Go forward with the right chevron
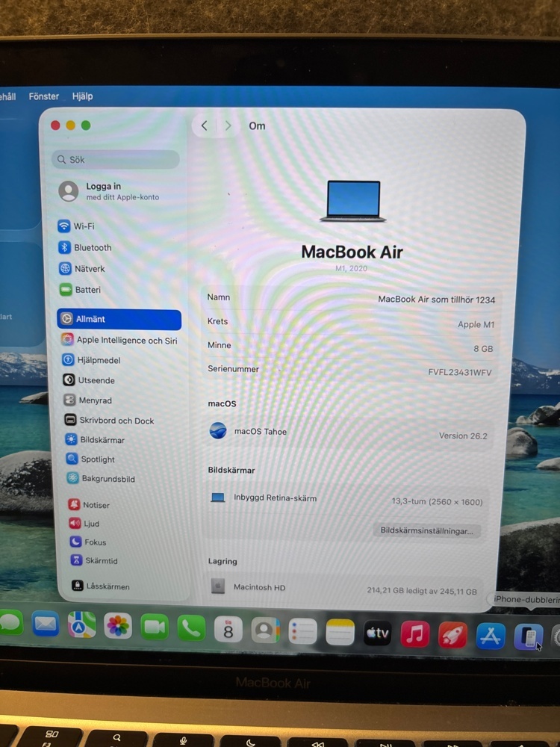560x747 pixels. click(228, 125)
